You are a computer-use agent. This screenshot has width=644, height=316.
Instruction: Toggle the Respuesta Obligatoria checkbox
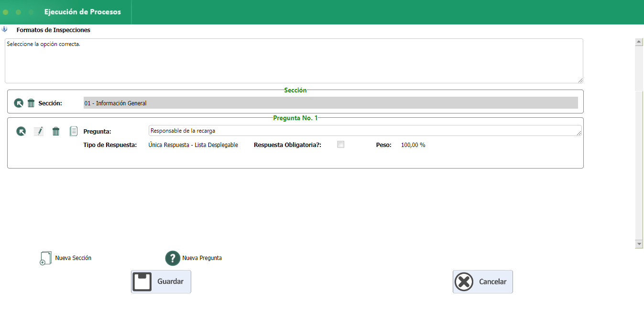341,145
